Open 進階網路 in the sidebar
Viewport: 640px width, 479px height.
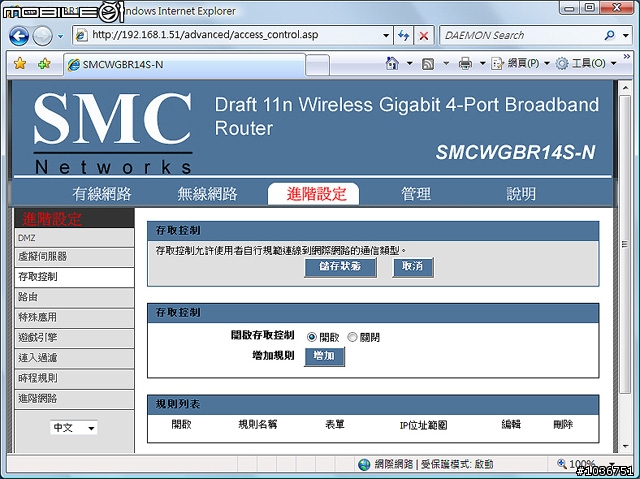click(74, 399)
